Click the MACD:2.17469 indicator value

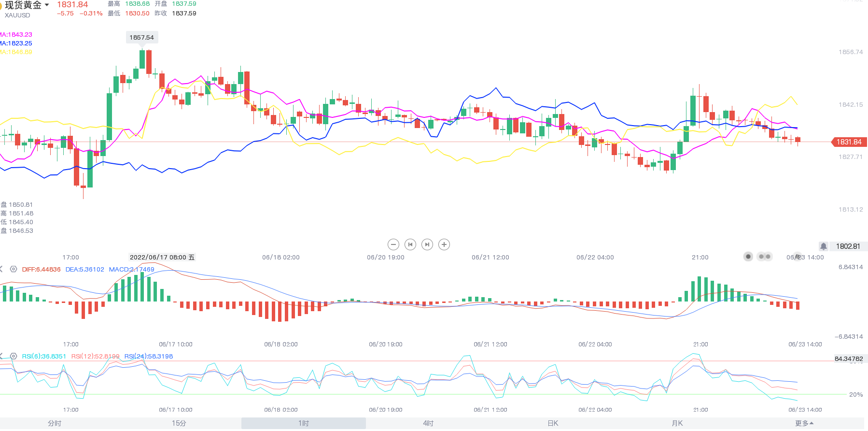(x=132, y=270)
